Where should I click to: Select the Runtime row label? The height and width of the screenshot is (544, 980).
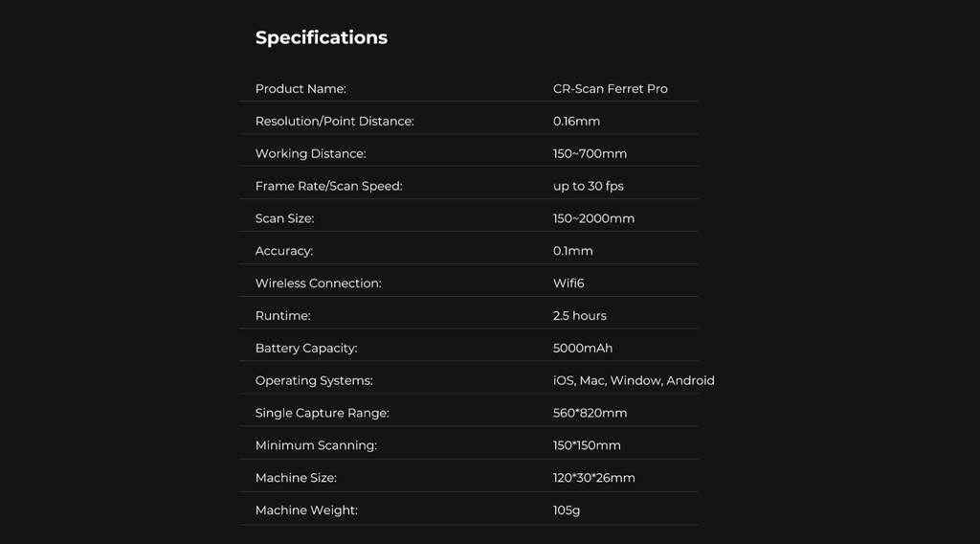tap(282, 316)
